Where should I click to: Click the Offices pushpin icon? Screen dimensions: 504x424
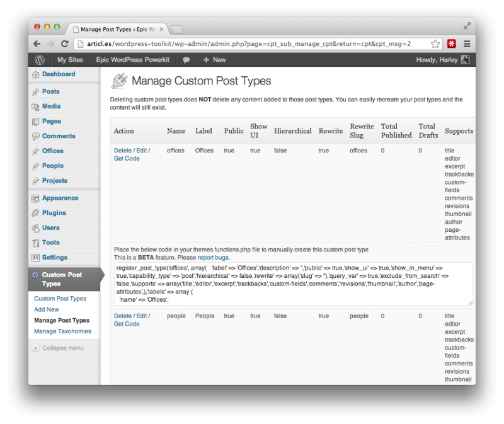[35, 151]
